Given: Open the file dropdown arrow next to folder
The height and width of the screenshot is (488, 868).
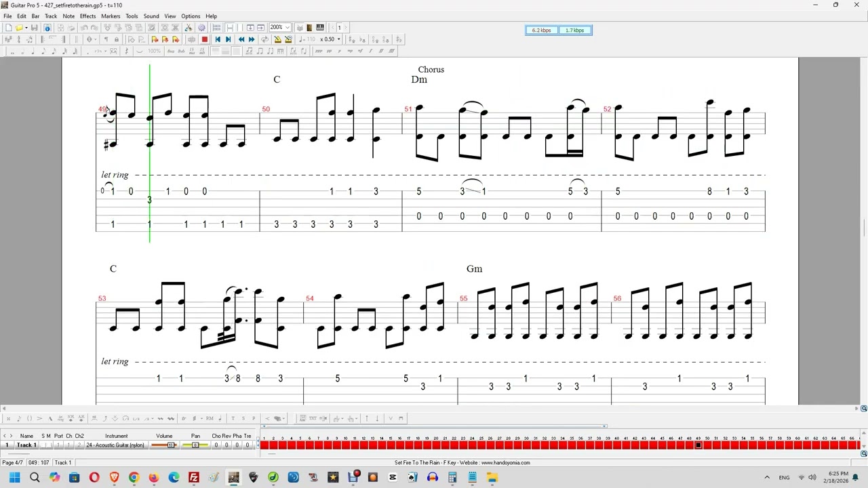Looking at the screenshot, I should 26,28.
